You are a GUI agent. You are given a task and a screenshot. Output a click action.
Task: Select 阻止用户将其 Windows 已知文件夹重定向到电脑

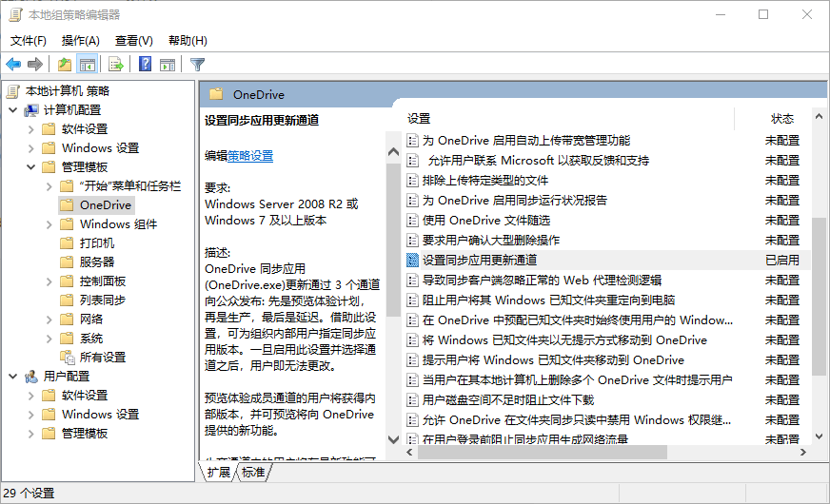pyautogui.click(x=548, y=300)
